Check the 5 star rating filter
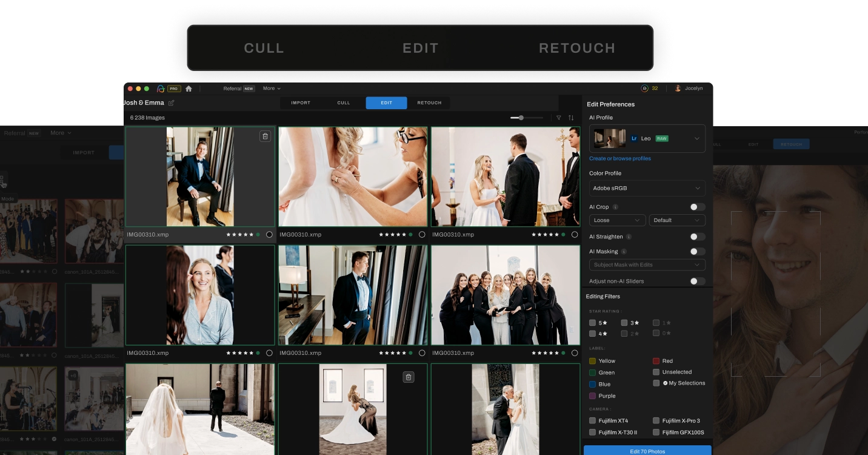The width and height of the screenshot is (868, 455). click(x=593, y=323)
